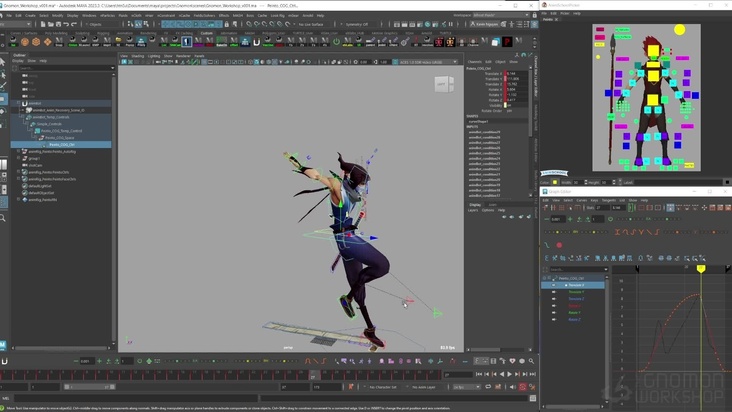Image resolution: width=732 pixels, height=412 pixels.
Task: Open the Tangents menu in Graph Editor
Action: tap(609, 200)
